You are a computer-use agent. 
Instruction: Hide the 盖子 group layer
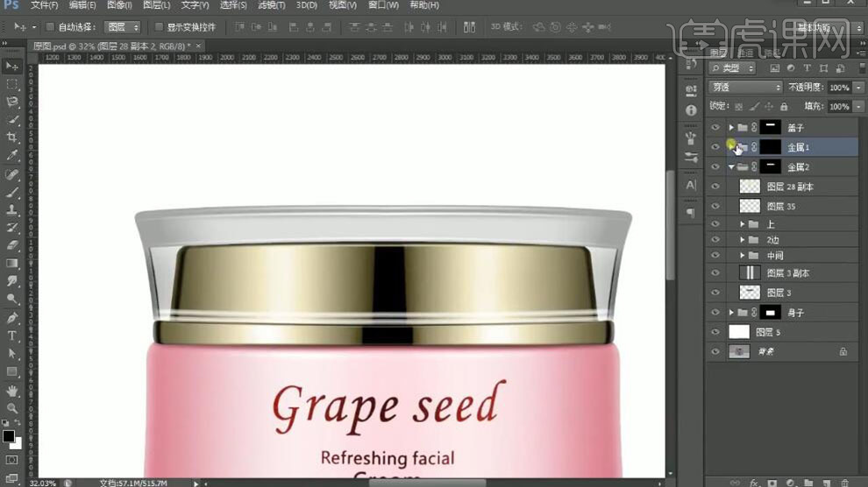715,128
